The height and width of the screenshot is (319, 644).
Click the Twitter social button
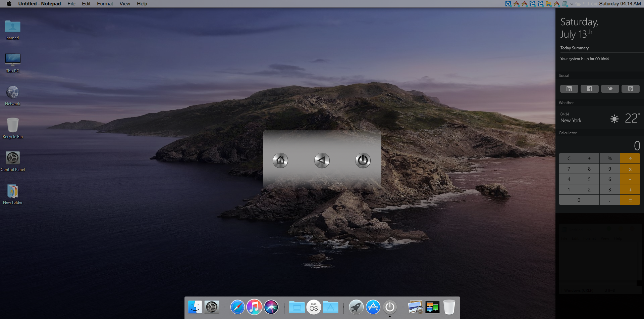point(610,89)
